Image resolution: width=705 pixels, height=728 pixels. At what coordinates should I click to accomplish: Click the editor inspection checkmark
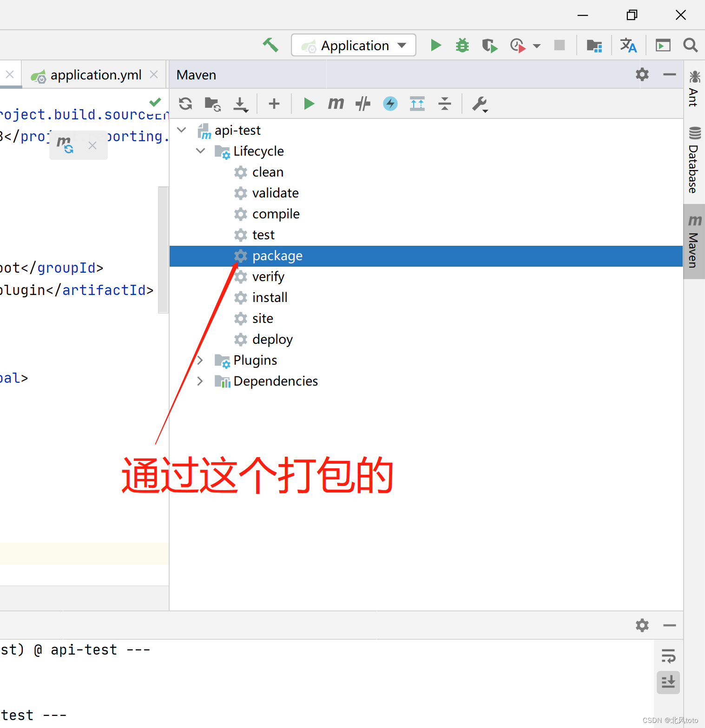click(x=155, y=102)
